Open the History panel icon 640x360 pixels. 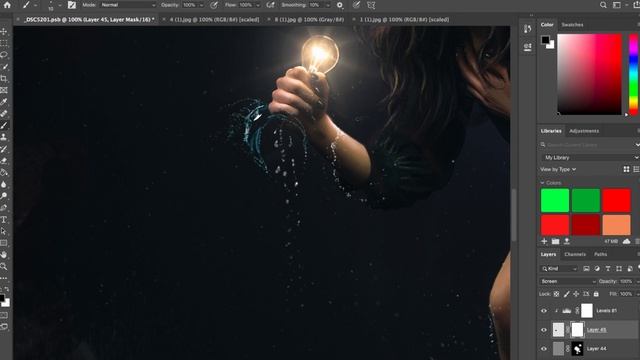click(527, 29)
